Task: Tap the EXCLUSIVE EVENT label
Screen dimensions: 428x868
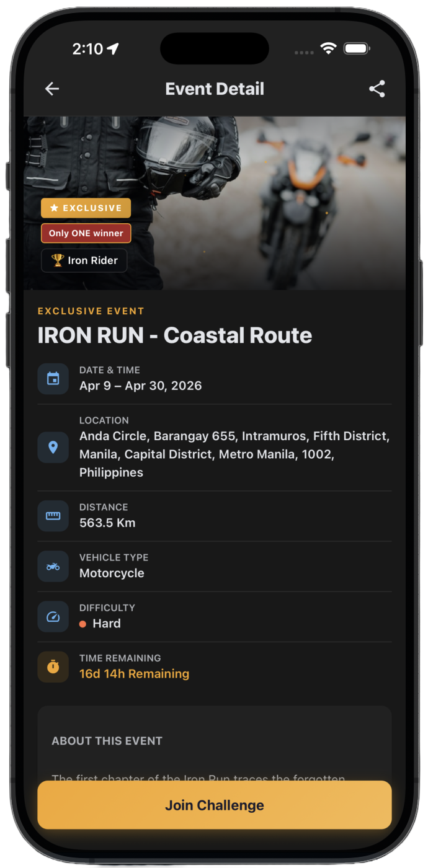Action: tap(91, 311)
